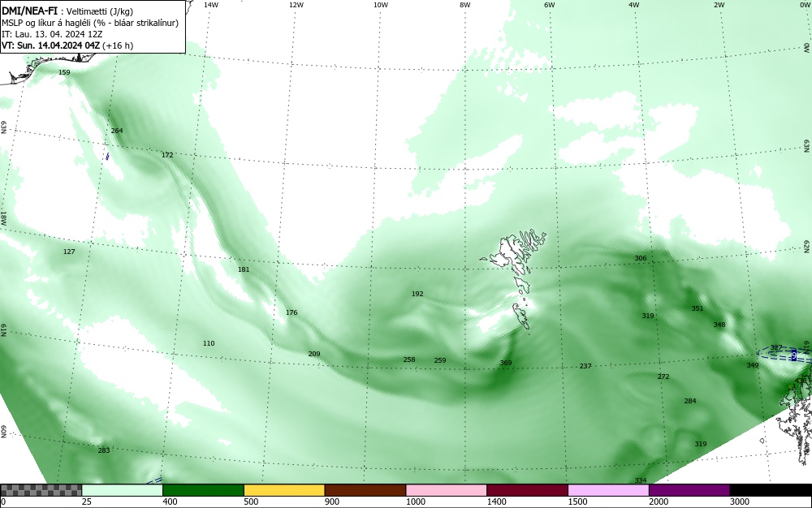Click the 18W label on the map edge

pos(3,217)
